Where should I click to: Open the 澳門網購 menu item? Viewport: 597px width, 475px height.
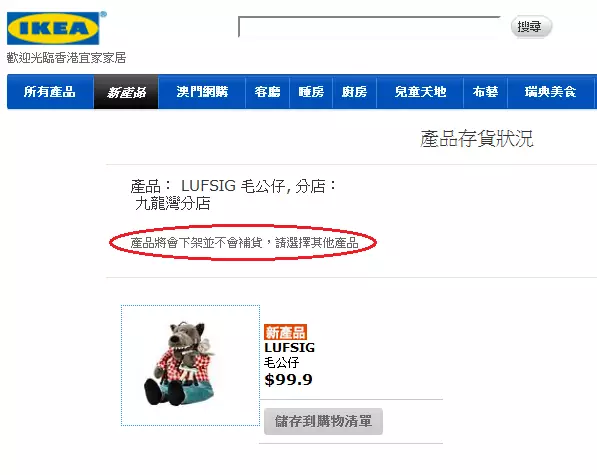202,92
